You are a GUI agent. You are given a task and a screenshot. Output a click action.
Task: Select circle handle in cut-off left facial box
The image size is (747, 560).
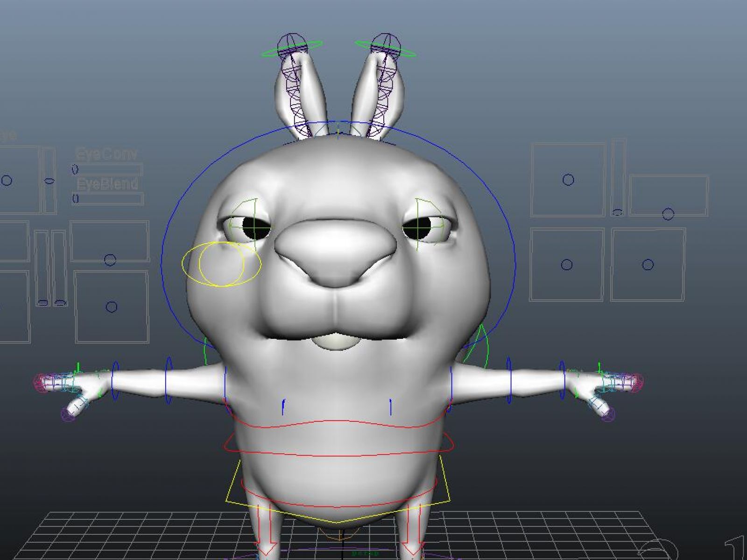(x=7, y=181)
